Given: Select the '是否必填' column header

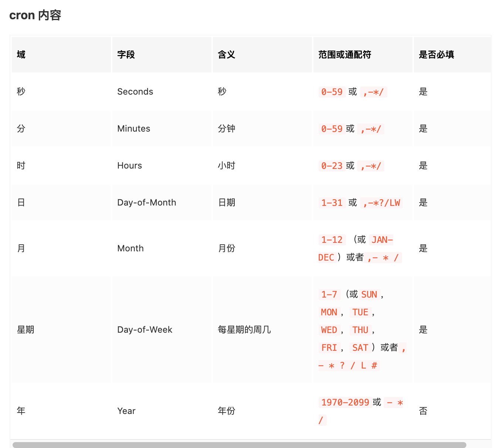Looking at the screenshot, I should (x=453, y=55).
